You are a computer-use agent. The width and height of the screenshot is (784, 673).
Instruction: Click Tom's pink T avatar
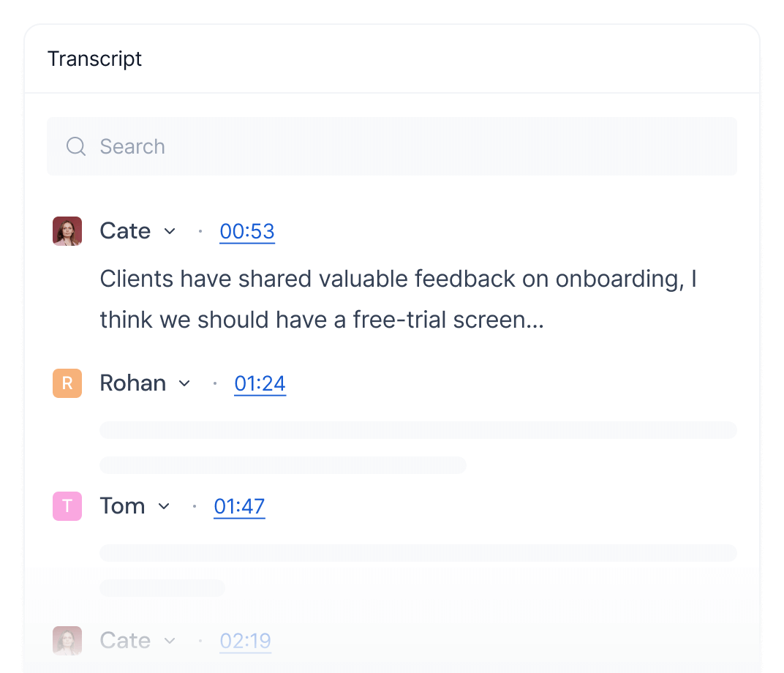coord(67,506)
